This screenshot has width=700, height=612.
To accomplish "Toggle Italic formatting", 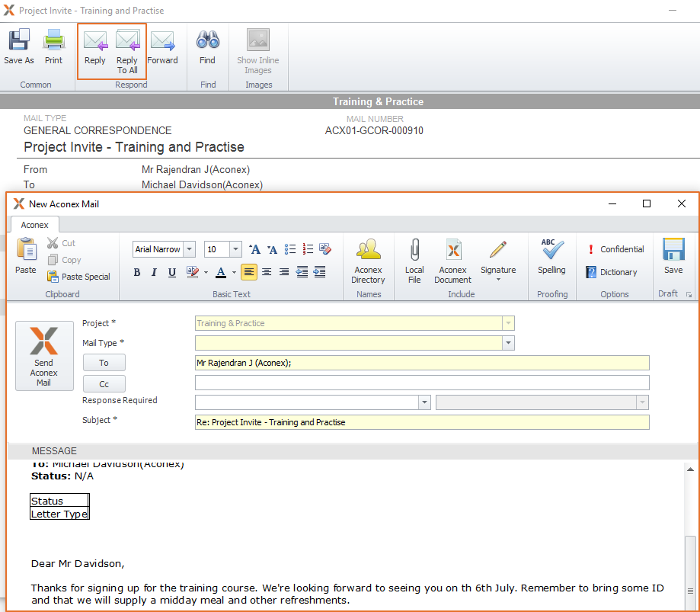I will point(154,272).
